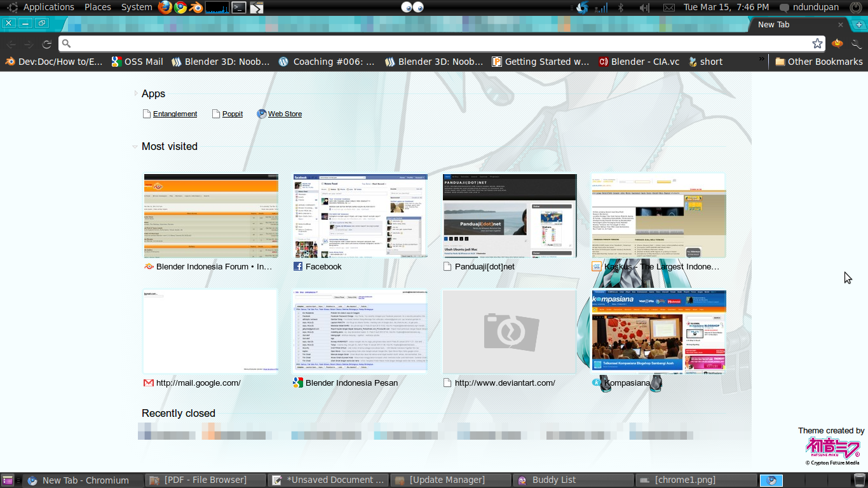The width and height of the screenshot is (868, 488).
Task: Switch to Update Manager window
Action: coord(451,480)
